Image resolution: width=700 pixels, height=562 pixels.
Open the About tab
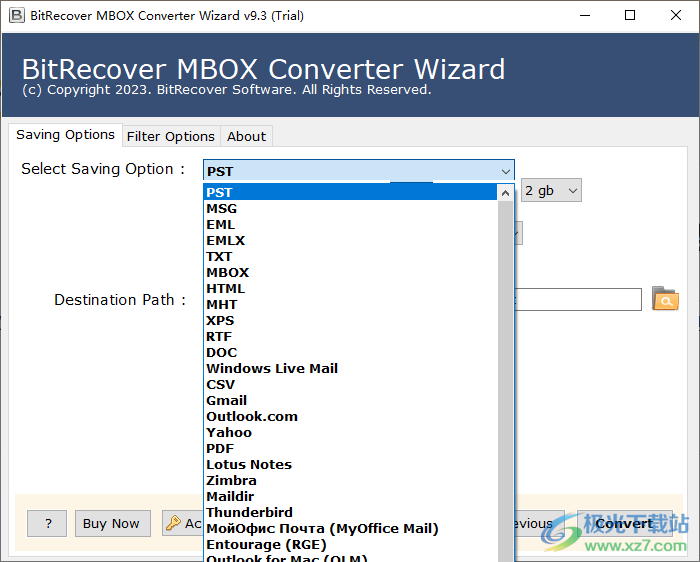(246, 136)
